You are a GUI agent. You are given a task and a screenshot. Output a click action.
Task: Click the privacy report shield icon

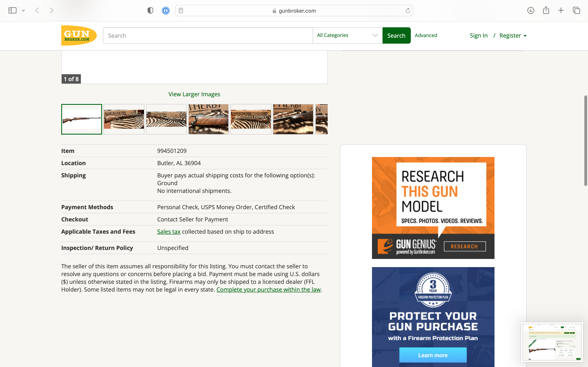[x=150, y=10]
